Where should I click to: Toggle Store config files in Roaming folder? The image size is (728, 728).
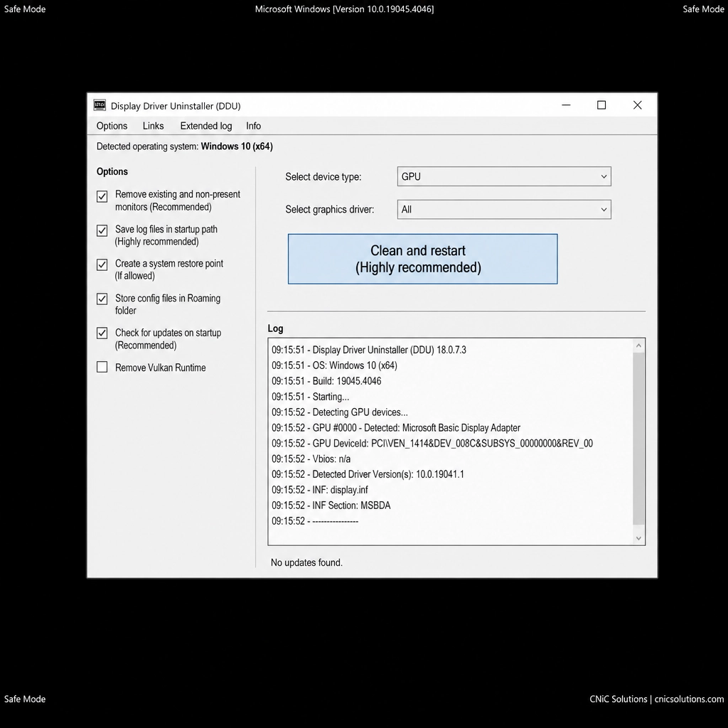pos(102,299)
